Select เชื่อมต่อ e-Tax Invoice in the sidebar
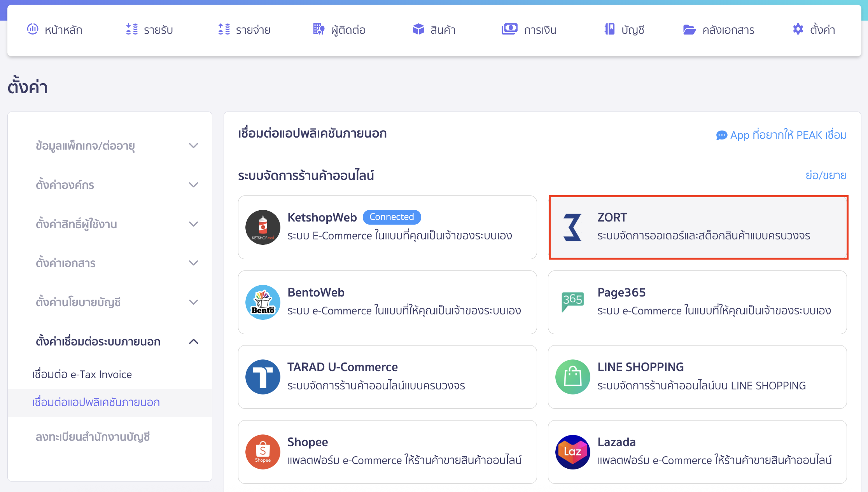 81,374
